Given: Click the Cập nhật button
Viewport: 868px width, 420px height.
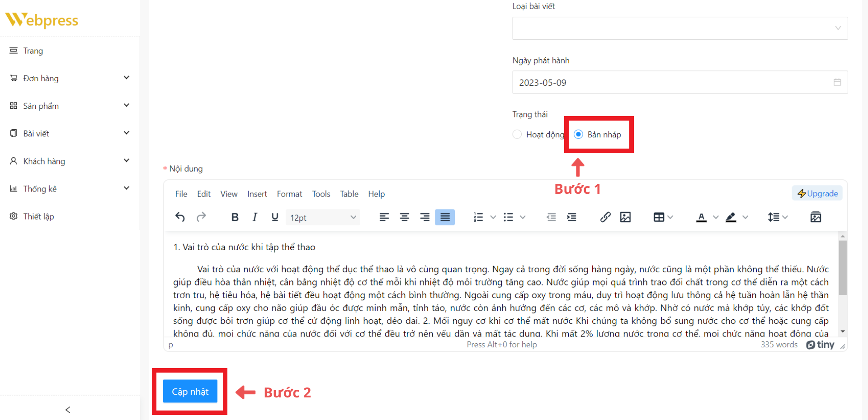Looking at the screenshot, I should (190, 392).
